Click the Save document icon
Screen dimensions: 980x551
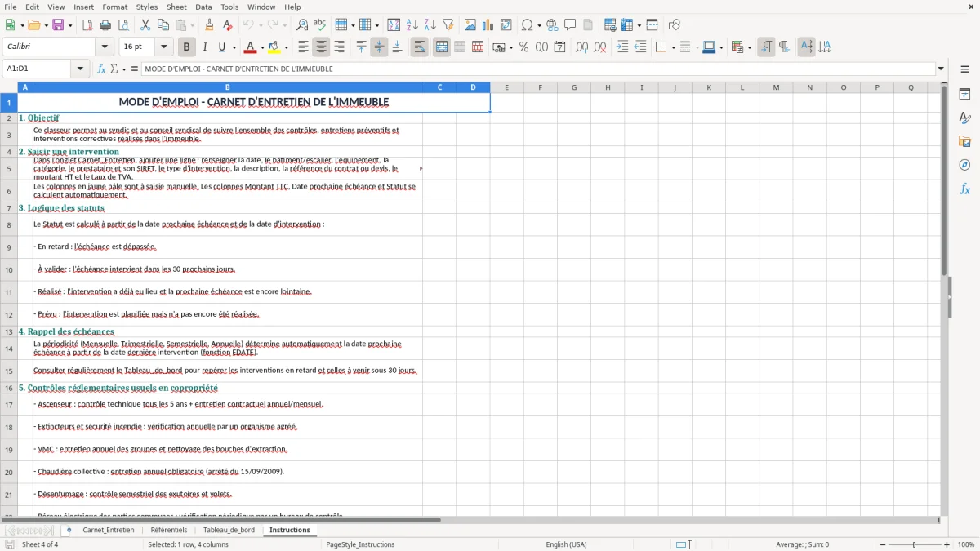(59, 25)
